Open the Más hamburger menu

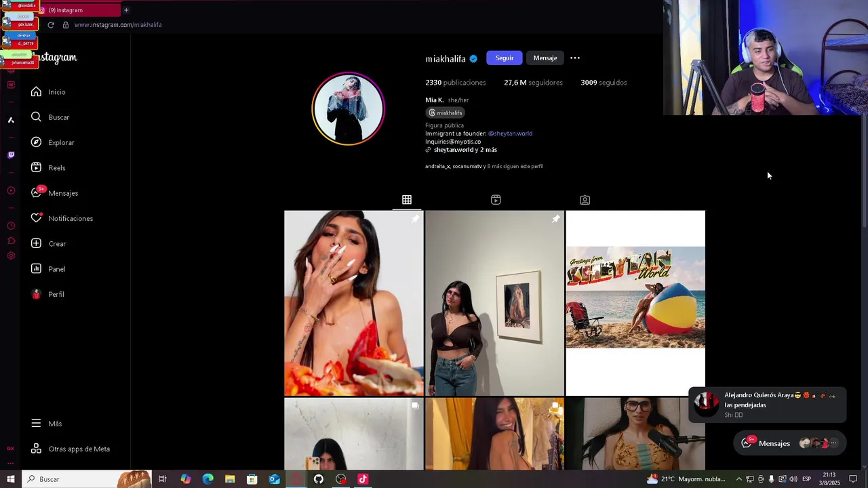tap(46, 424)
